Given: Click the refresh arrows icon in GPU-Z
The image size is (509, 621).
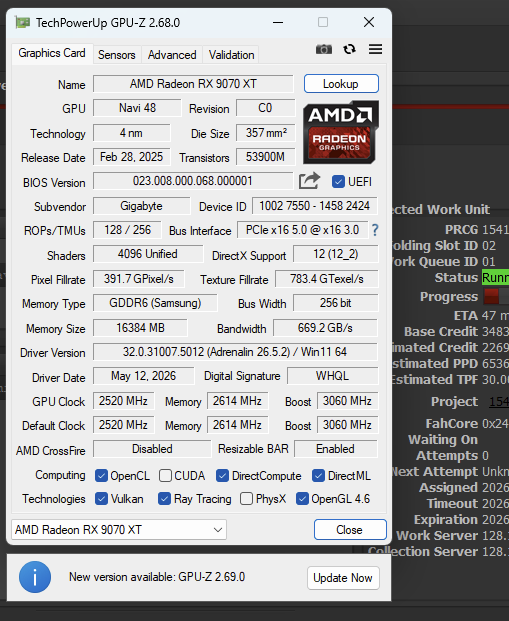Looking at the screenshot, I should (x=349, y=49).
